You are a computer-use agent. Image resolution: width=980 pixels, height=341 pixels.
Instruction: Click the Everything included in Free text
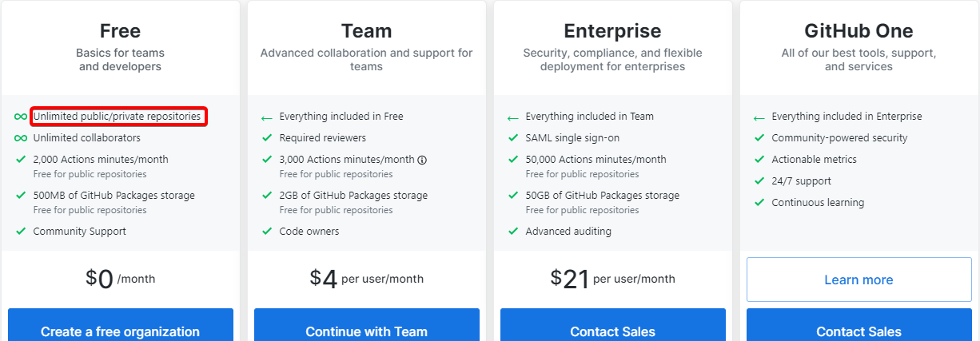coord(341,117)
